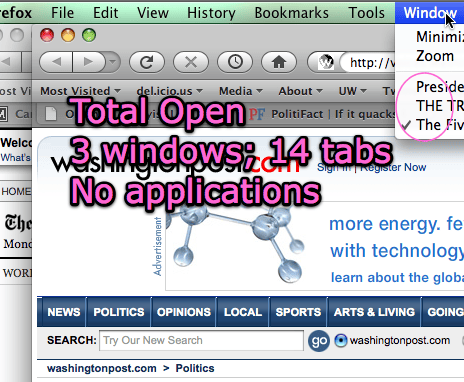Open the View menu

point(153,13)
